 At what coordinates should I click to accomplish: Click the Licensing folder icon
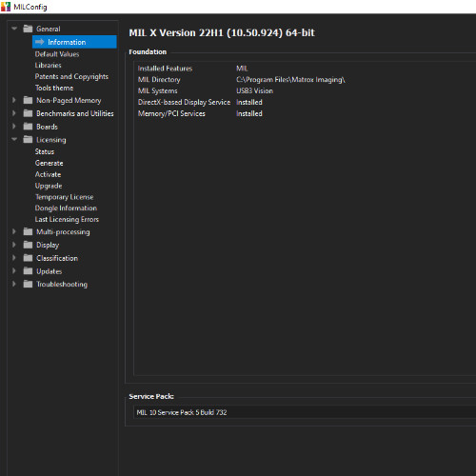(x=28, y=140)
